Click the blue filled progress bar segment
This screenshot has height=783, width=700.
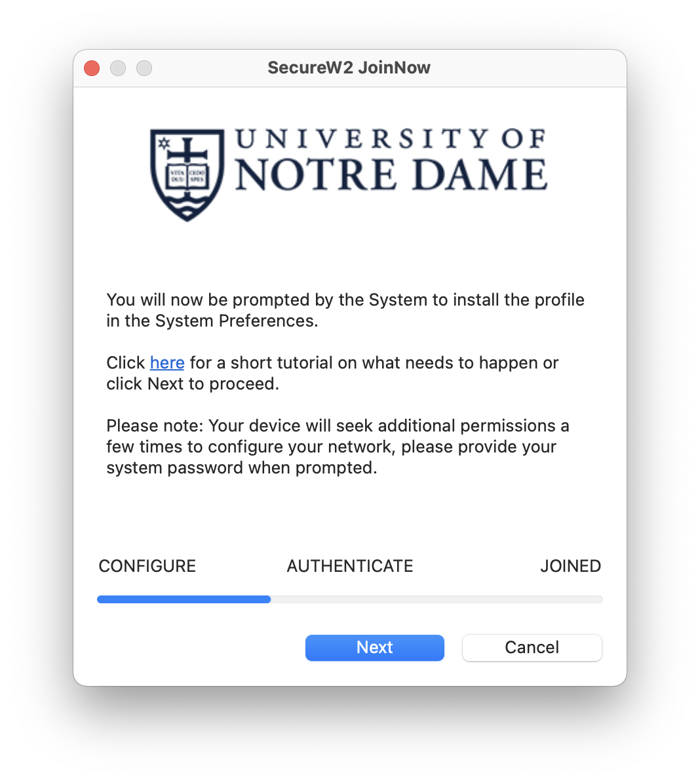pos(184,599)
